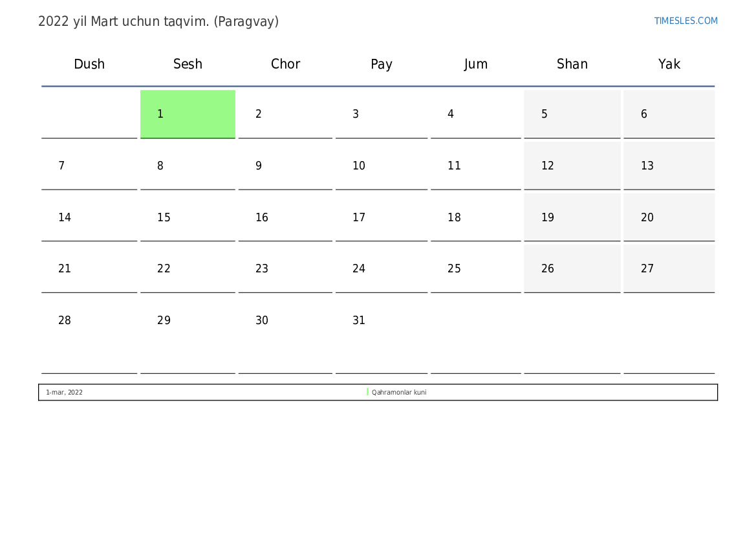Select Sunday March 13 cell
This screenshot has width=756, height=535.
pyautogui.click(x=669, y=166)
